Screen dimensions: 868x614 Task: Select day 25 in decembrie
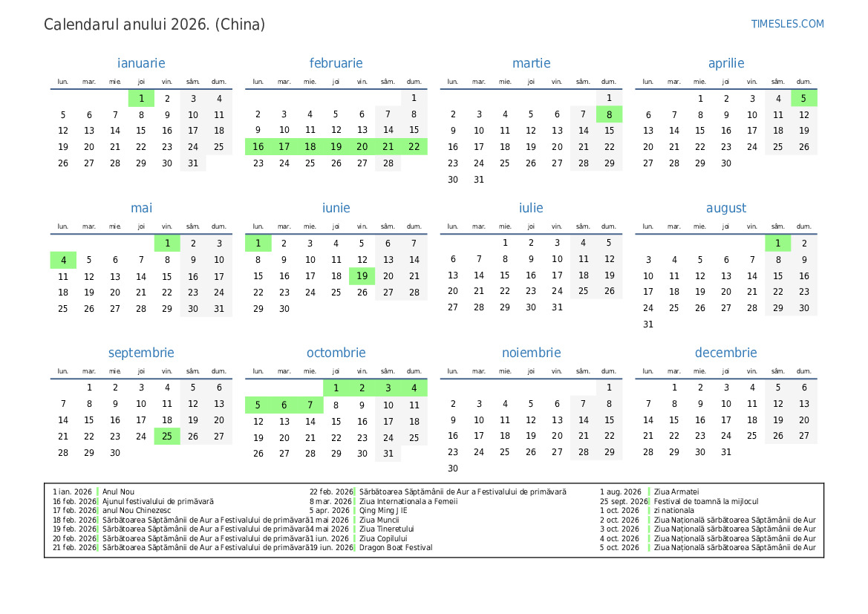click(x=751, y=436)
